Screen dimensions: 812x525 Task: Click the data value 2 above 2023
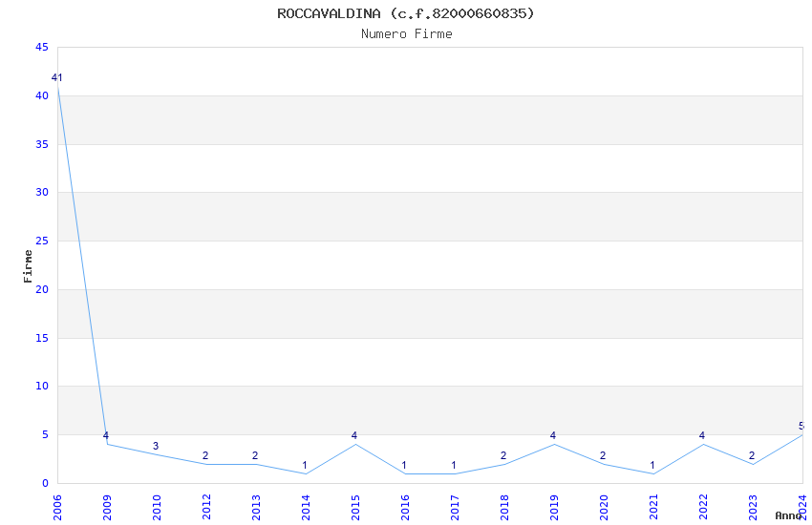(753, 455)
